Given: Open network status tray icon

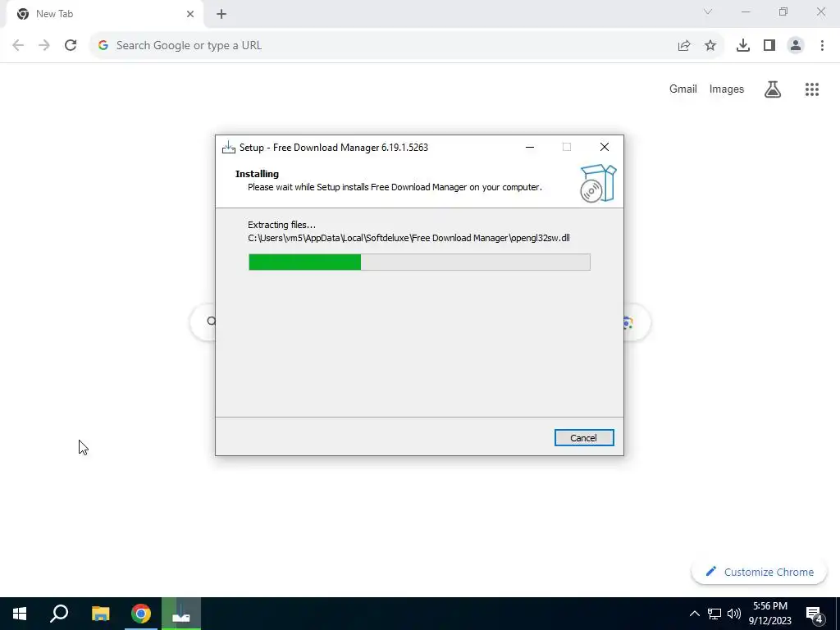Looking at the screenshot, I should tap(714, 614).
